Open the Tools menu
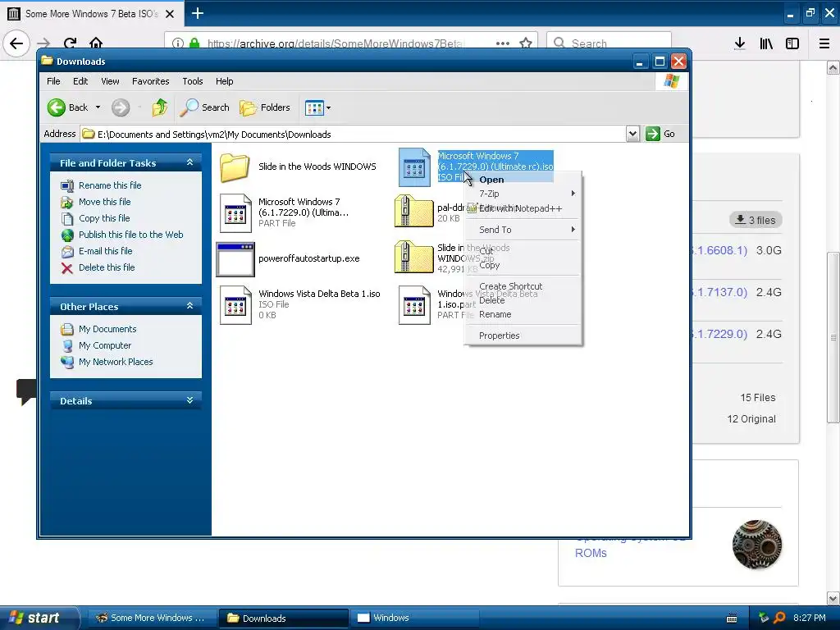840x630 pixels. (x=192, y=81)
